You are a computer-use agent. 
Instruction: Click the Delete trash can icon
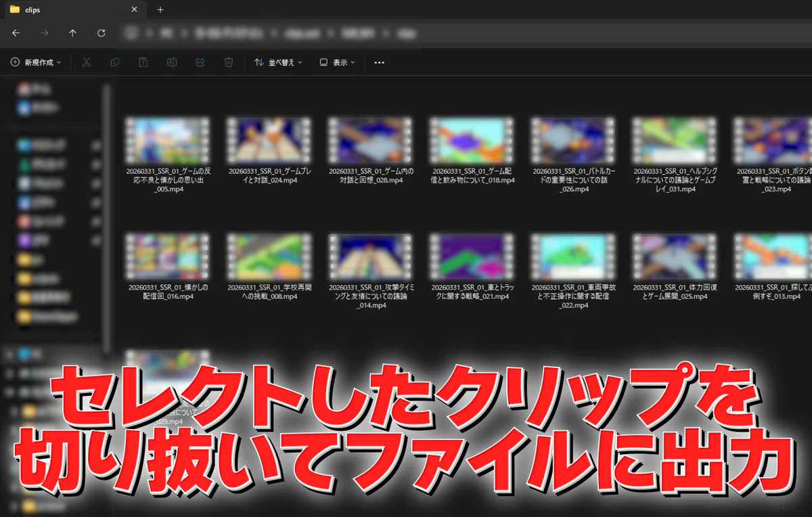point(229,62)
